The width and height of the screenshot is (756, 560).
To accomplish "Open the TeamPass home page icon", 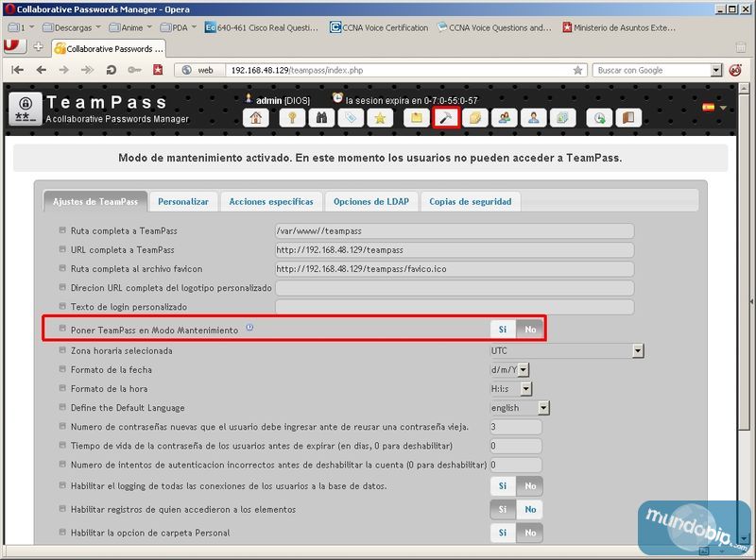I will click(x=255, y=118).
